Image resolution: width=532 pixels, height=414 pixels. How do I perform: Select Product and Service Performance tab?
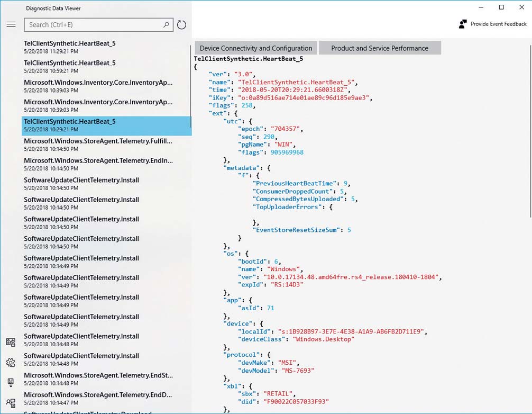click(380, 48)
